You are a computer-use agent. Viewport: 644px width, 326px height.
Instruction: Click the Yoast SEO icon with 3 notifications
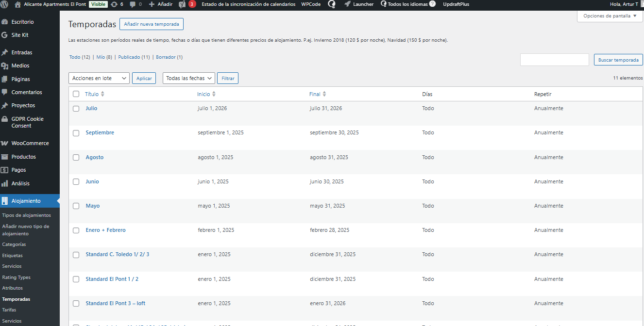coord(183,4)
